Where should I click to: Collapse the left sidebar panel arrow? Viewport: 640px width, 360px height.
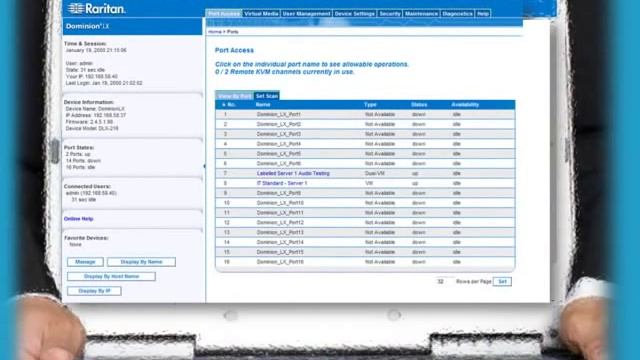[204, 166]
